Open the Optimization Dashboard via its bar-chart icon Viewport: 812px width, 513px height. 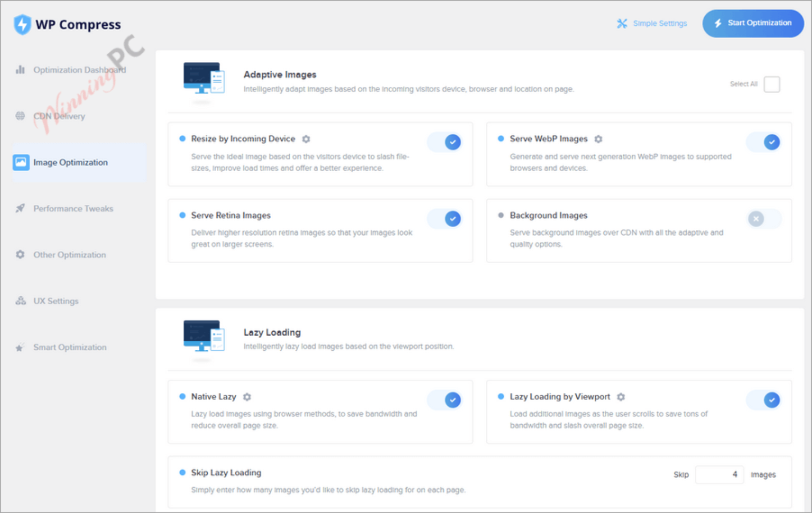point(20,69)
